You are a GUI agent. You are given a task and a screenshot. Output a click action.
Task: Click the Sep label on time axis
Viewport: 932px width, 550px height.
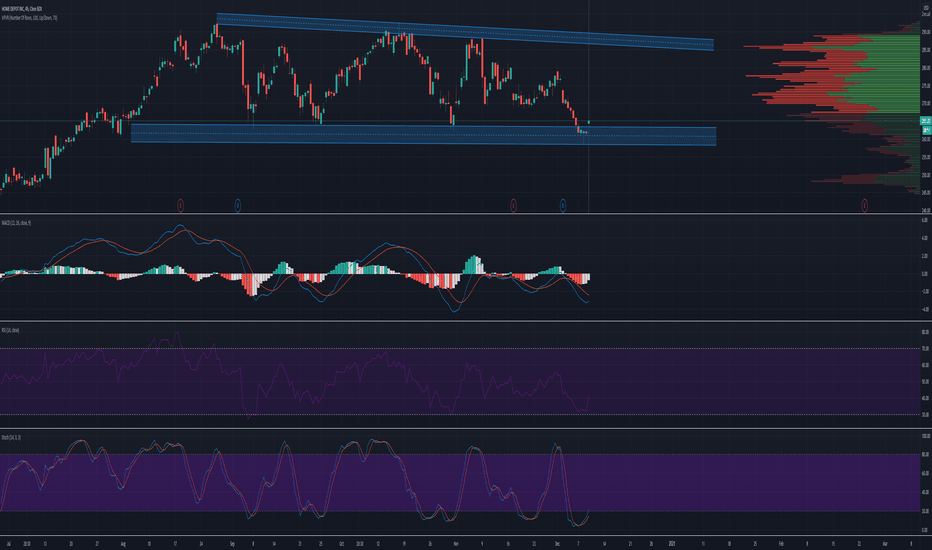click(x=232, y=543)
